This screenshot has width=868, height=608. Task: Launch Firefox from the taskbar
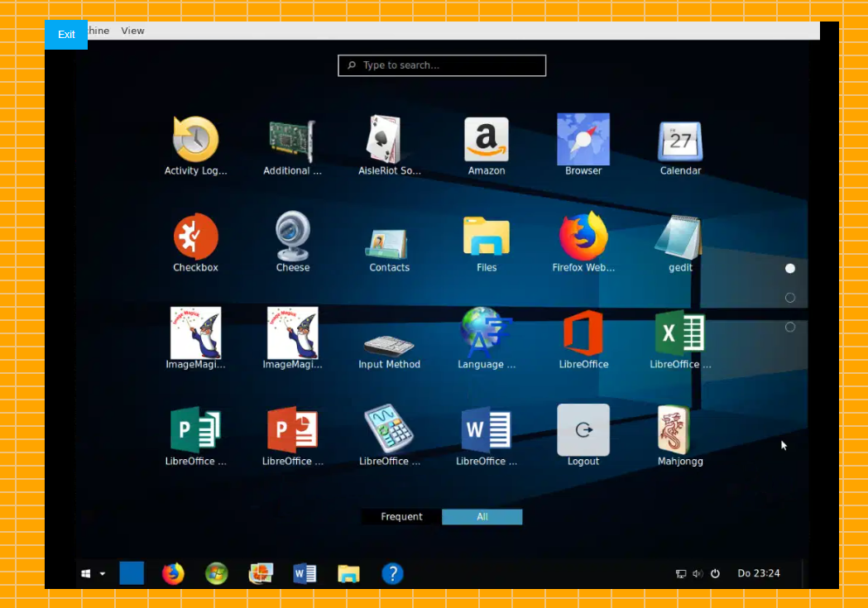click(x=173, y=573)
